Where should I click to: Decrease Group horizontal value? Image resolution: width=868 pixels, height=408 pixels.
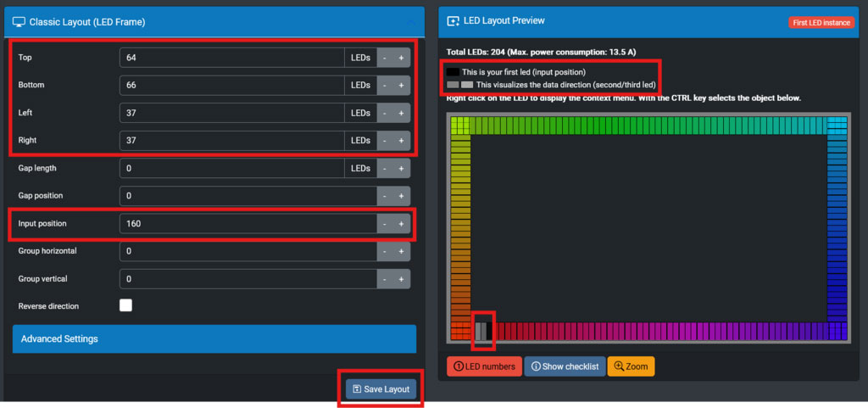click(385, 251)
